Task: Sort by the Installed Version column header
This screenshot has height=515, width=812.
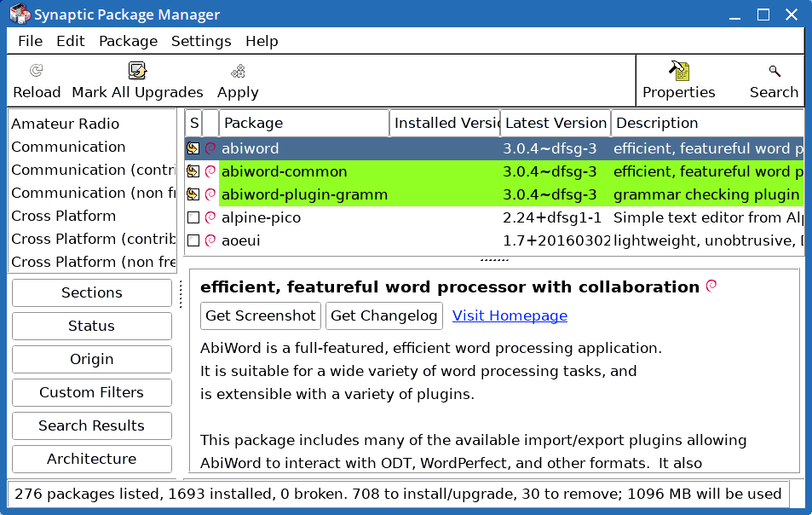Action: pos(445,124)
